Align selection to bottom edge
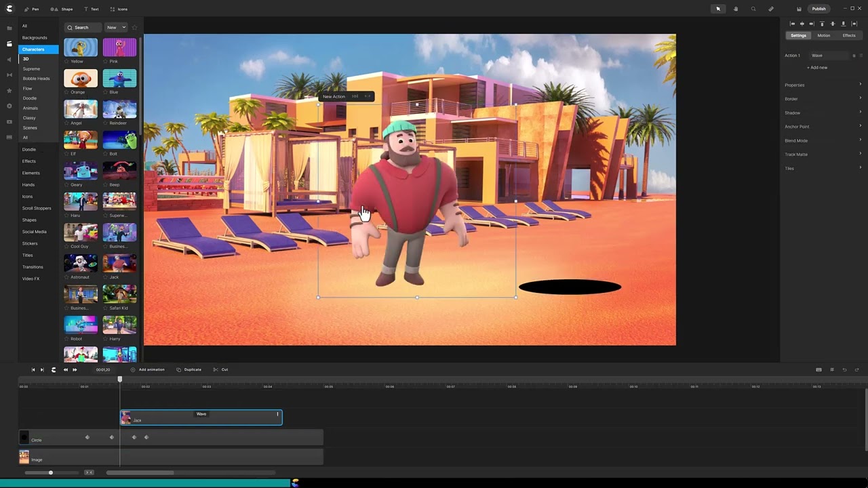Screen dimensions: 868x488 coord(843,24)
